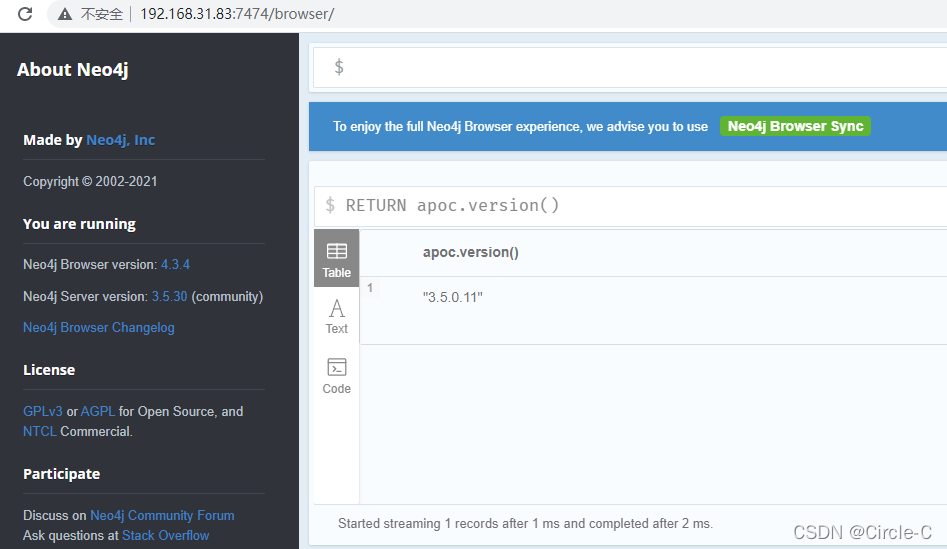Open the Neo4j, Inc link
The height and width of the screenshot is (549, 947).
coord(120,140)
